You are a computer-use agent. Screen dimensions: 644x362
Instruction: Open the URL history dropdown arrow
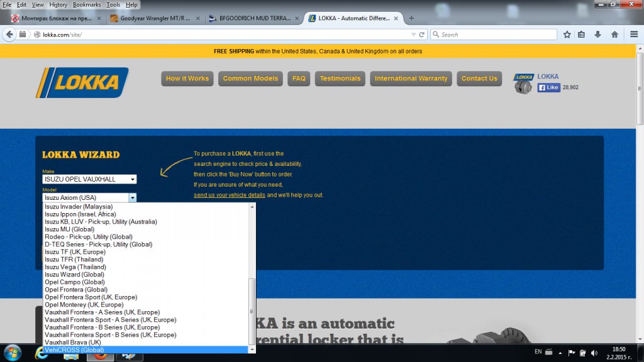tap(413, 35)
